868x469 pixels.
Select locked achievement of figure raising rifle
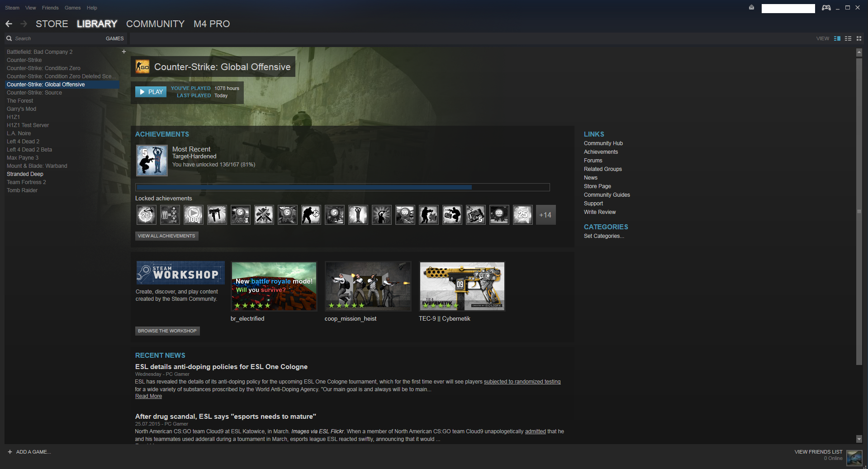[x=382, y=215]
